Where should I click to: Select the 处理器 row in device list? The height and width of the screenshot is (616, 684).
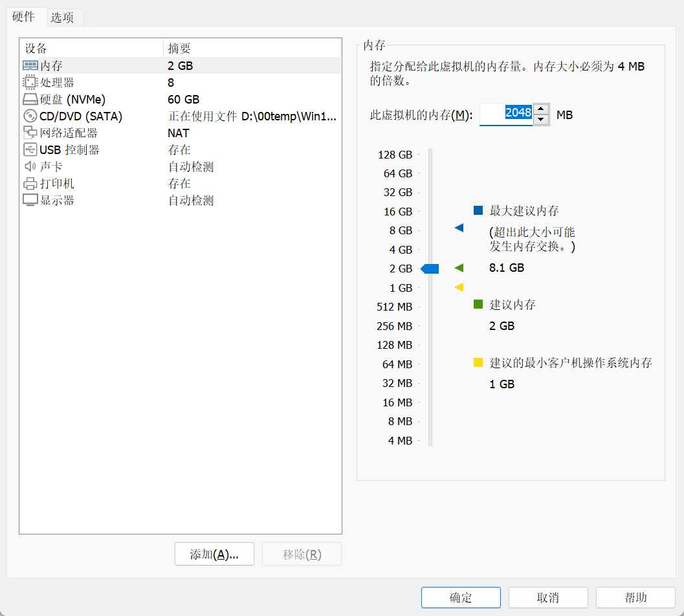180,82
